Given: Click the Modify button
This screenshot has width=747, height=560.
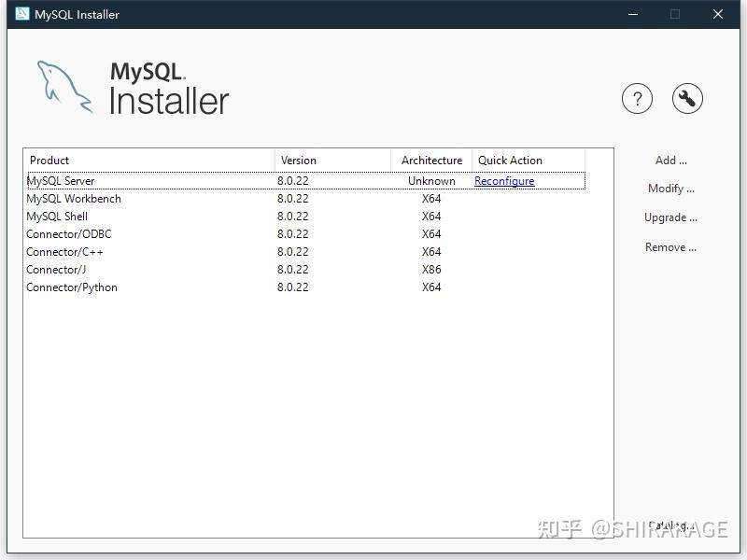Looking at the screenshot, I should (x=671, y=188).
